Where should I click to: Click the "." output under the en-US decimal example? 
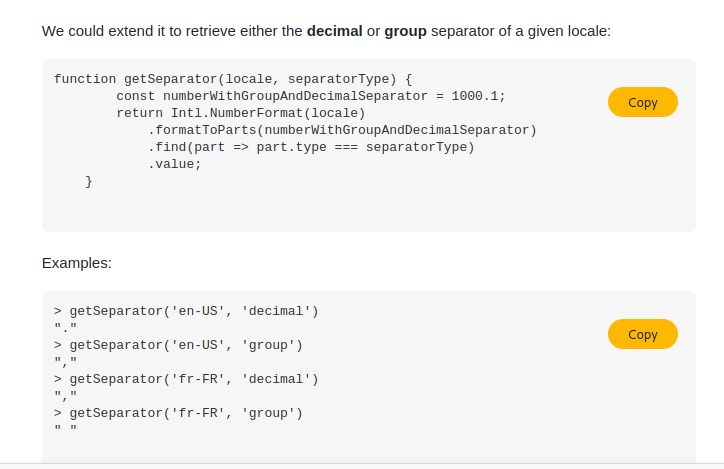66,328
